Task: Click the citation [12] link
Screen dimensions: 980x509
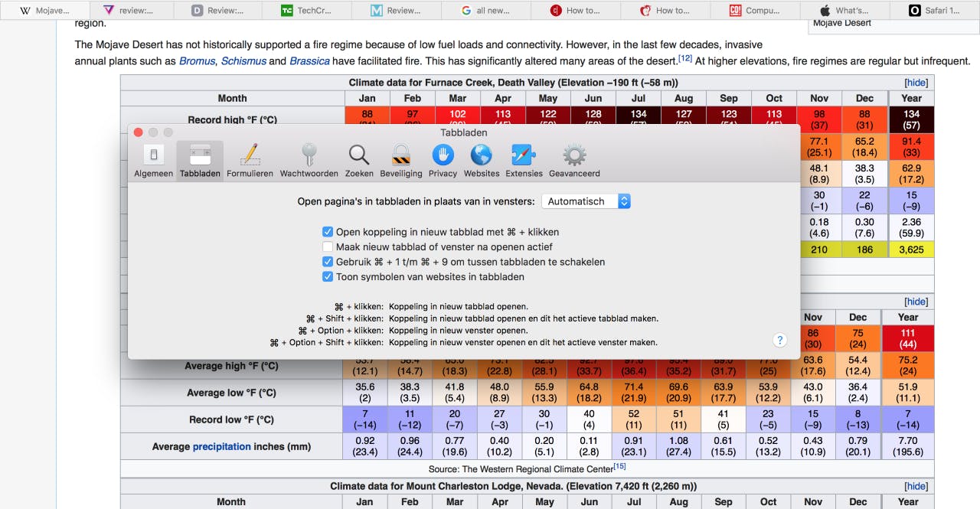Action: [x=685, y=58]
